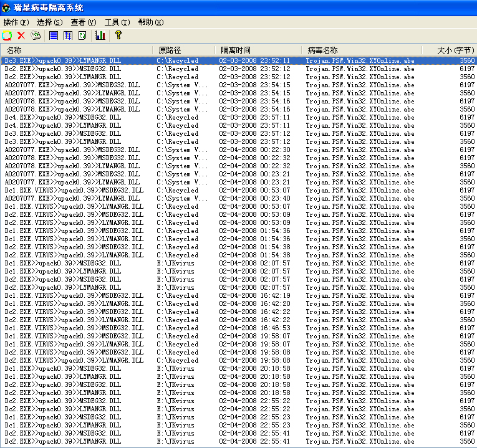
Task: Select Dc2.EXE.VIRUS MSDEG32.DLL entry at 16:42:22
Action: 74,312
